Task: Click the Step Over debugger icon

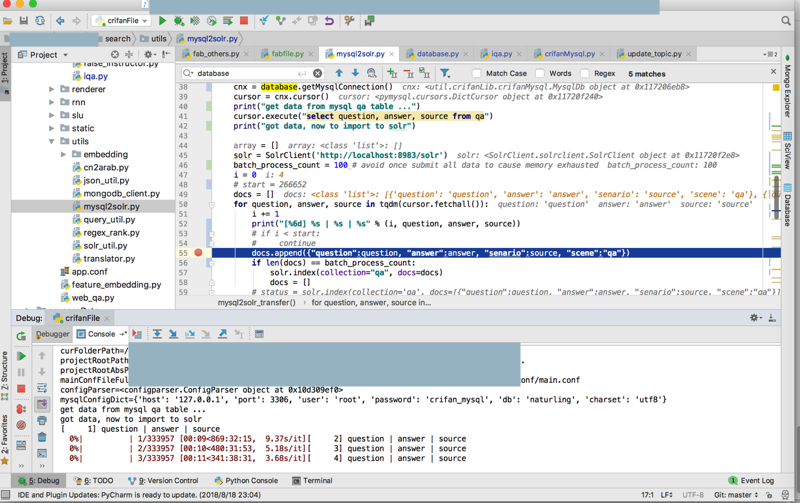Action: coord(157,334)
